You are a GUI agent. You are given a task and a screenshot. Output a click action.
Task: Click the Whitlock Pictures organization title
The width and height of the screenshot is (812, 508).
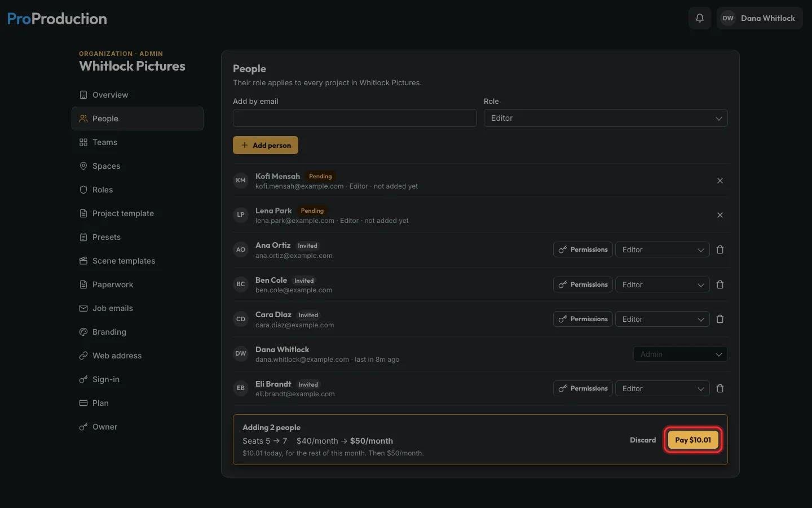click(133, 66)
